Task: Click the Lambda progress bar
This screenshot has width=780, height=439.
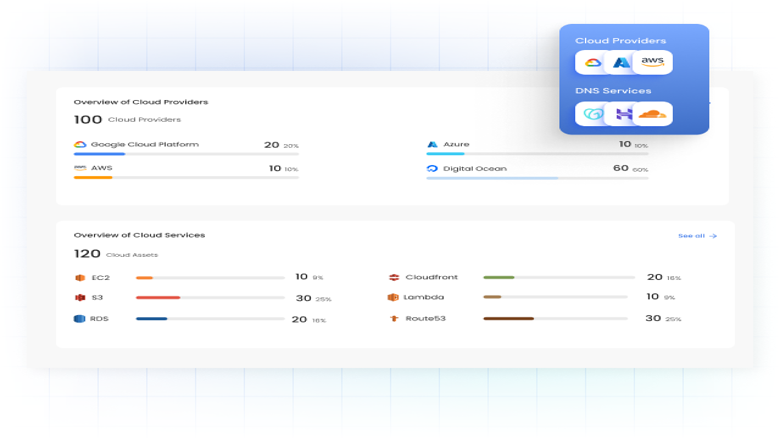Action: click(x=555, y=297)
